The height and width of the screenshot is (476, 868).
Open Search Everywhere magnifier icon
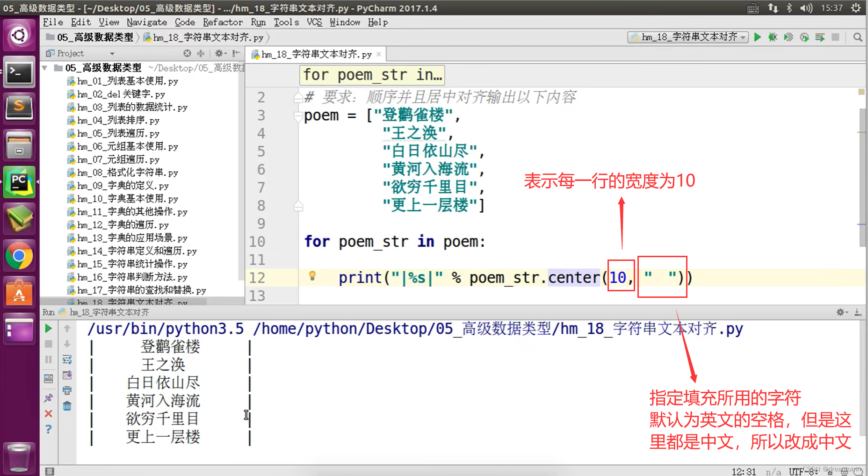[858, 37]
